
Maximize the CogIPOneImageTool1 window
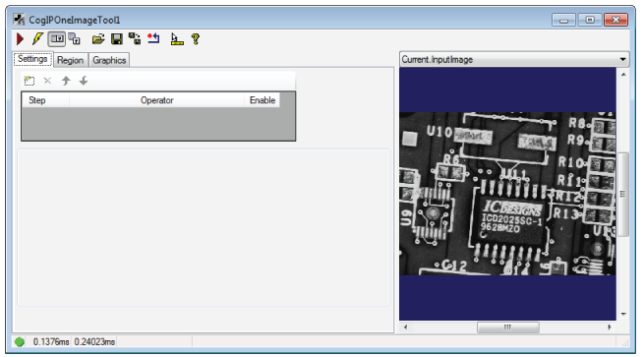click(x=590, y=20)
